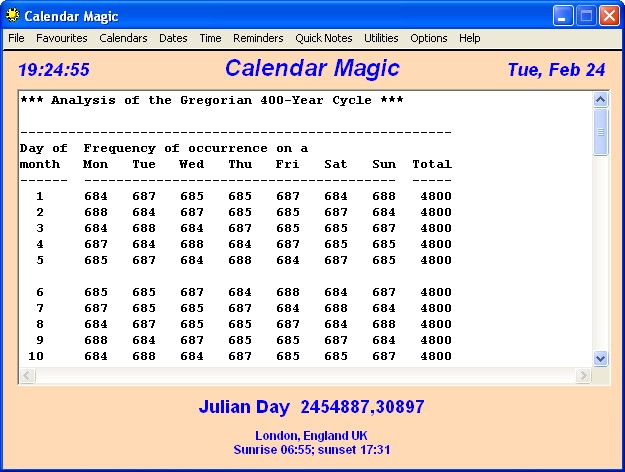Viewport: 625px width, 472px height.
Task: Click the Wed value 688 in row 4
Action: (192, 244)
